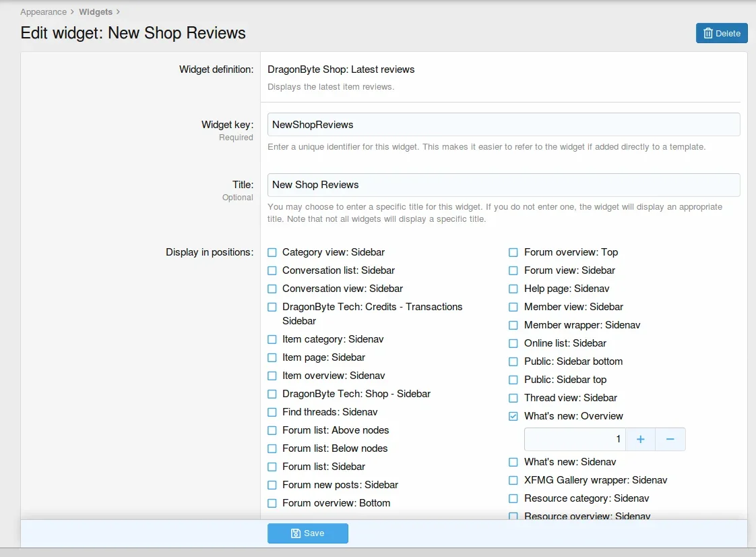Viewport: 756px width, 557px height.
Task: Tick Forum list: Below nodes checkbox
Action: point(272,449)
